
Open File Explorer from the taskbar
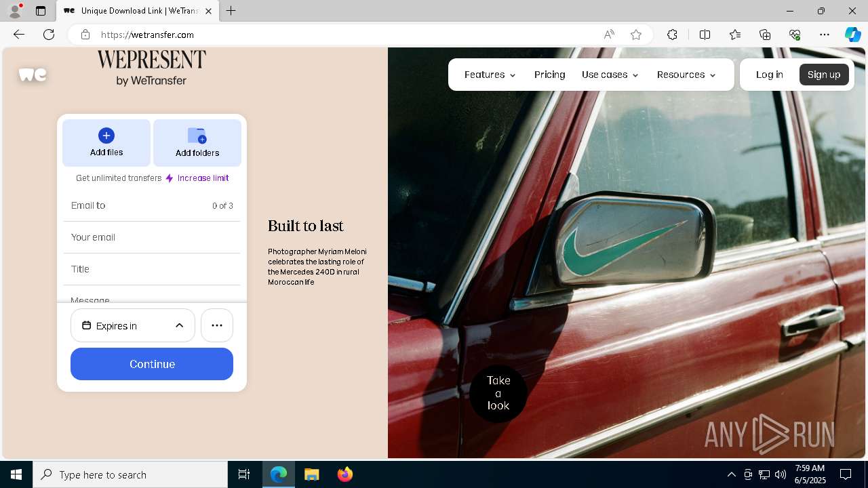[312, 474]
